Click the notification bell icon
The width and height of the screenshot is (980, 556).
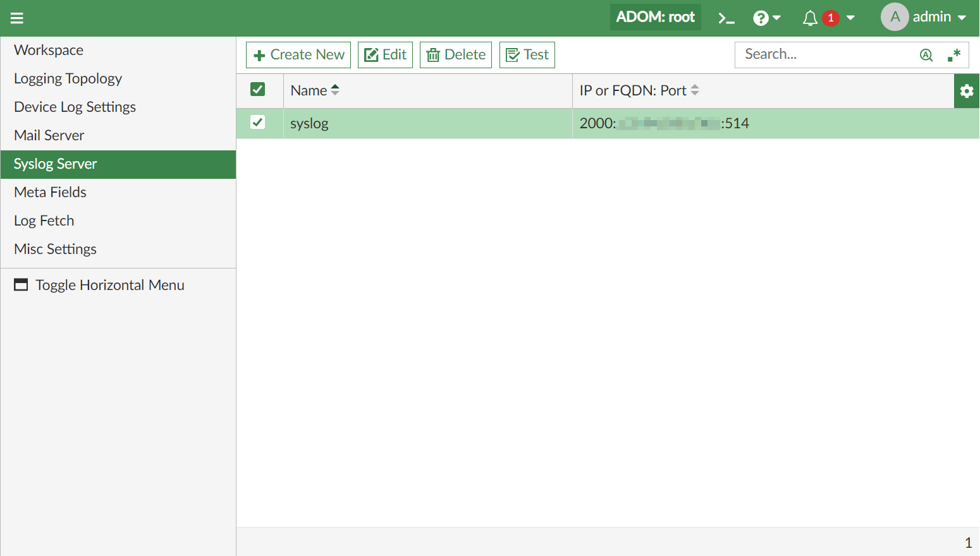[x=810, y=18]
